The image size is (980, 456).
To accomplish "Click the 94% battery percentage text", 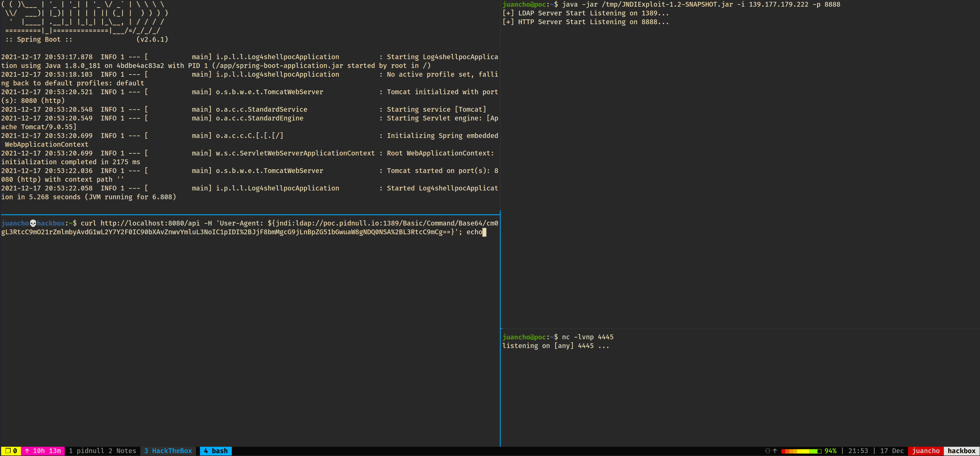I will [x=830, y=451].
